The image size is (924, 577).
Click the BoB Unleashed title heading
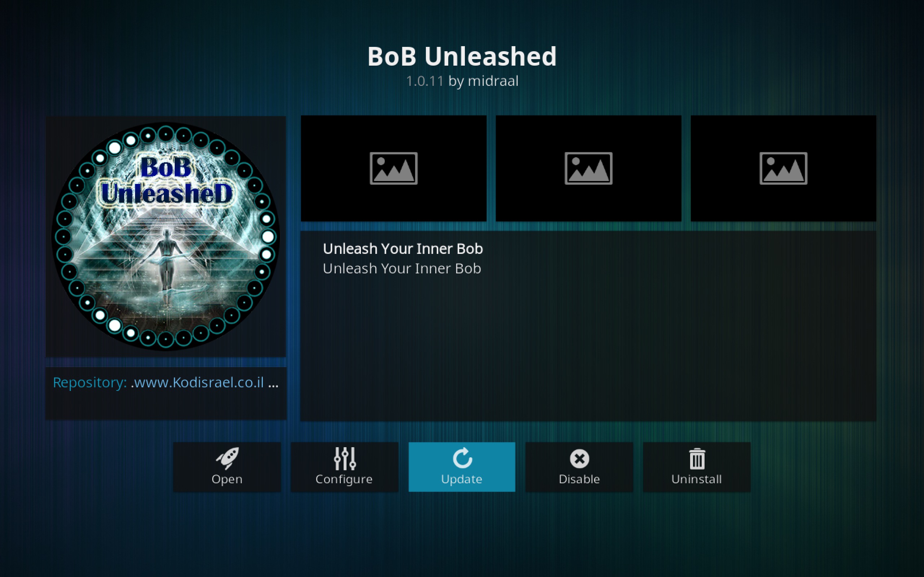462,57
